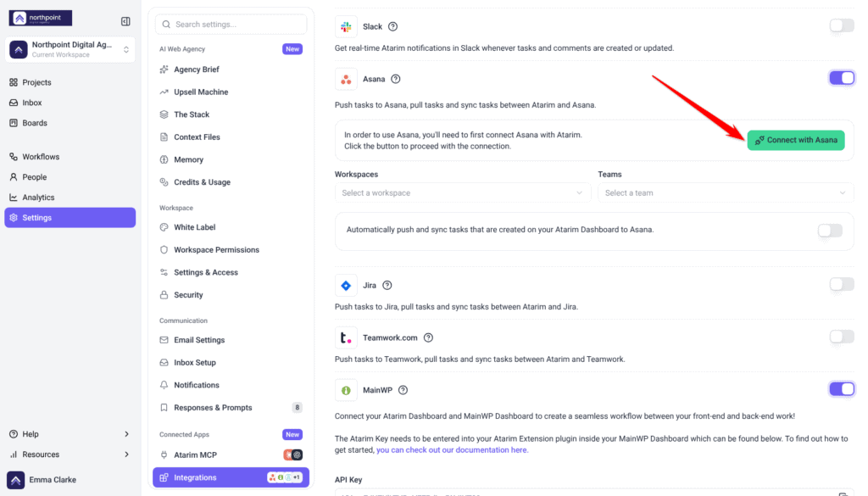
Task: Open Workspace Permissions settings
Action: coord(231,249)
